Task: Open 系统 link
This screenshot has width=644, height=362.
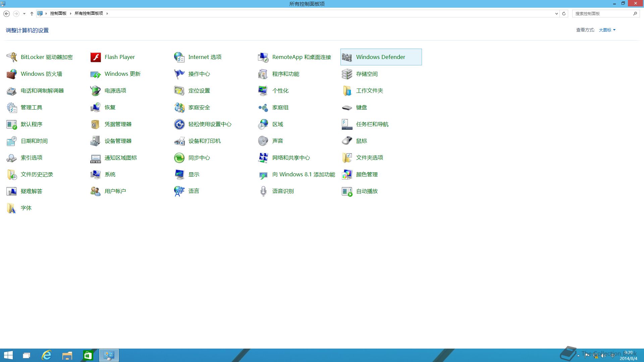Action: coord(110,175)
